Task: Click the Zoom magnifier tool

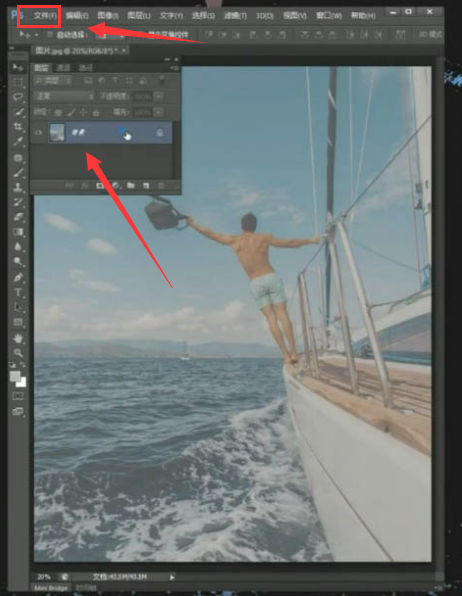Action: 18,353
